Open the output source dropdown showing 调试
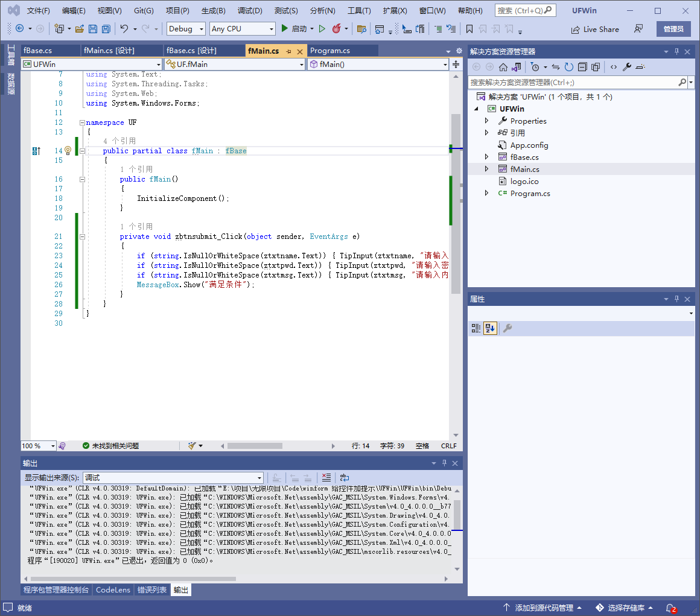The image size is (700, 616). 173,478
